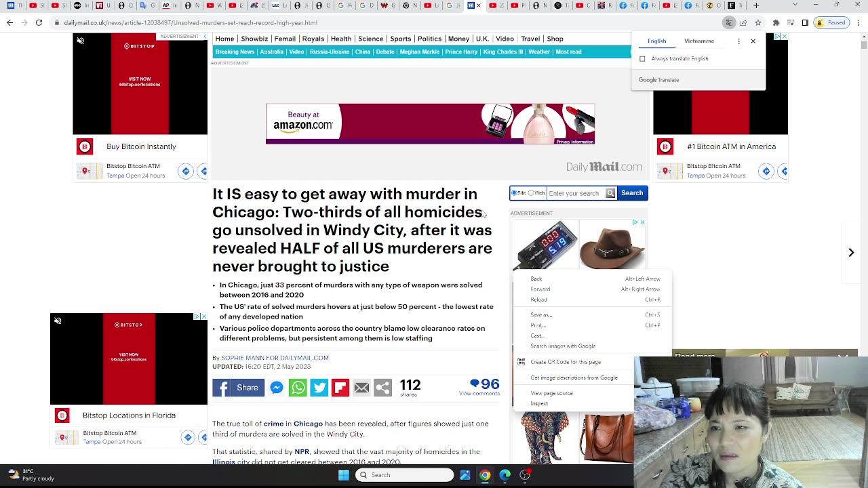Switch to the Vietnamese translate tab
This screenshot has width=868, height=488.
[x=699, y=41]
